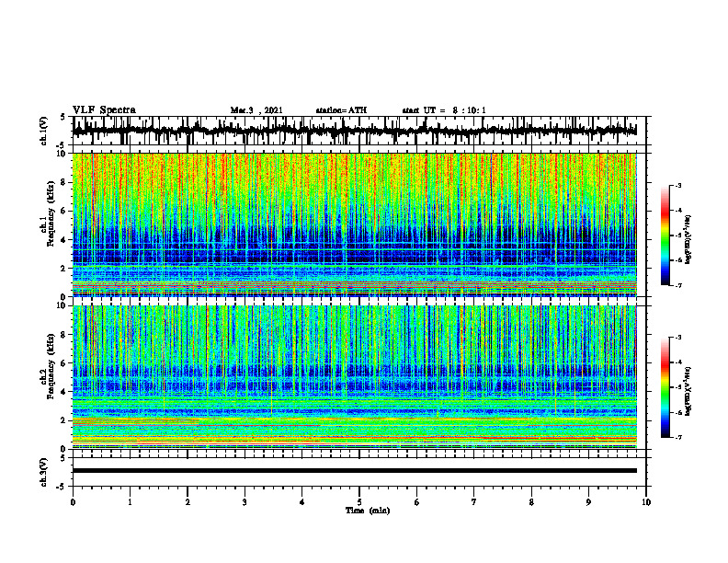Click time axis tick label "3"
The height and width of the screenshot is (563, 728).
[245, 502]
